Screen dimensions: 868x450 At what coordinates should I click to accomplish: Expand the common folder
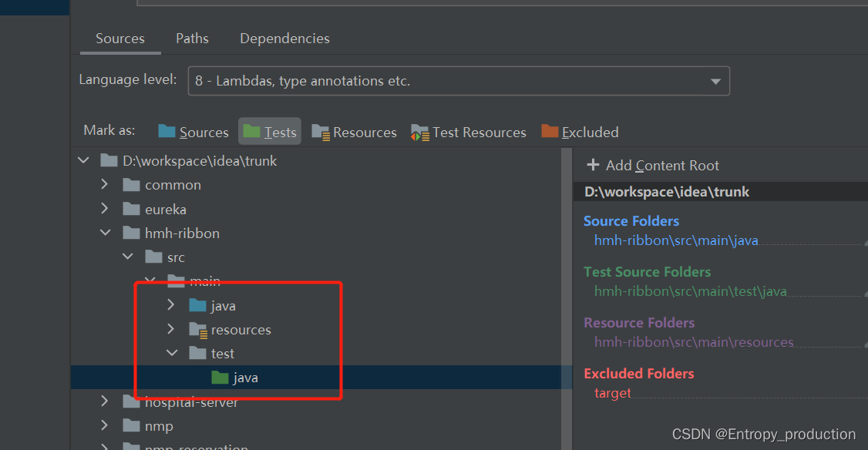(x=105, y=185)
